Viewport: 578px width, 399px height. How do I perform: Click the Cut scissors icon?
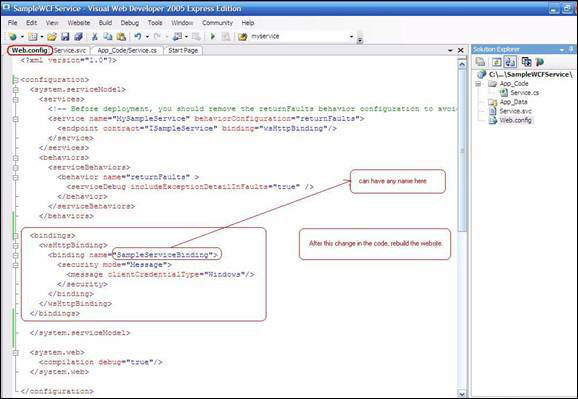(x=95, y=37)
